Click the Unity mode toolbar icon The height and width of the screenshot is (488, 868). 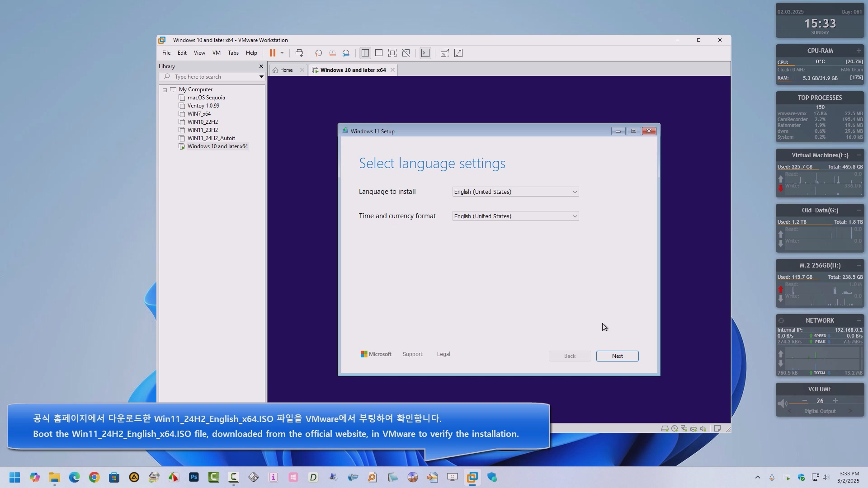pyautogui.click(x=406, y=53)
